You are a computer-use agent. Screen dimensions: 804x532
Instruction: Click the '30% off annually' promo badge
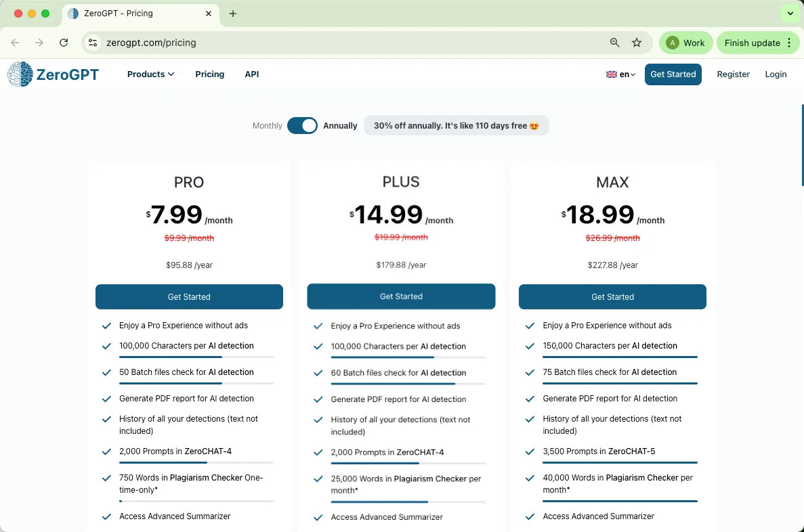click(457, 126)
